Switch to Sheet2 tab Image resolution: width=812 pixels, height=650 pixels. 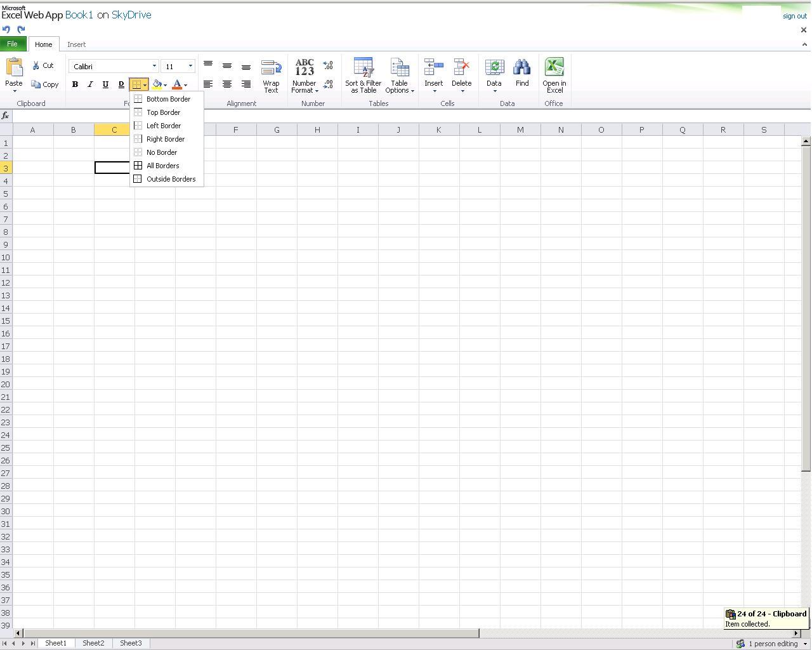point(93,643)
